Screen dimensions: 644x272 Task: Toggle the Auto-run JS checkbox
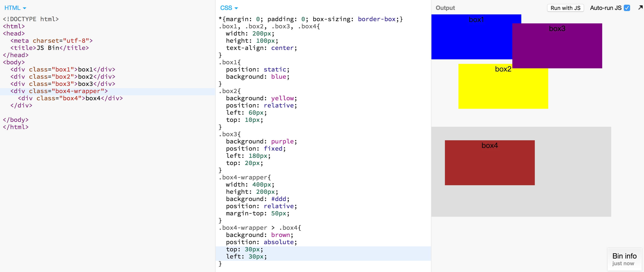click(626, 8)
